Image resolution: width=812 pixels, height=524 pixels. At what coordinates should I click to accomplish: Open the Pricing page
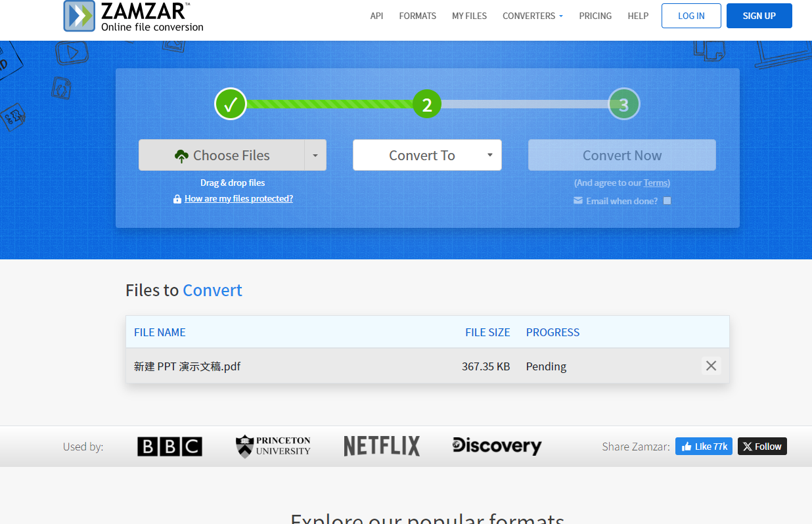click(595, 16)
